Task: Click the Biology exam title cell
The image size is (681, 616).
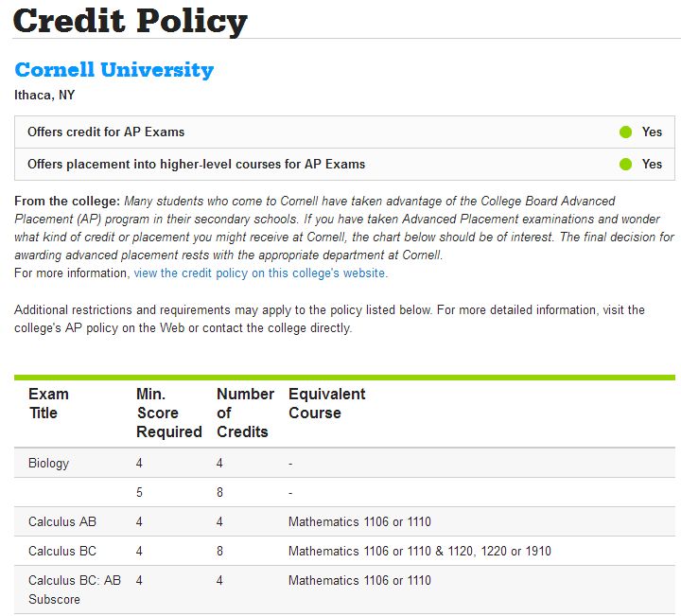Action: pos(48,464)
